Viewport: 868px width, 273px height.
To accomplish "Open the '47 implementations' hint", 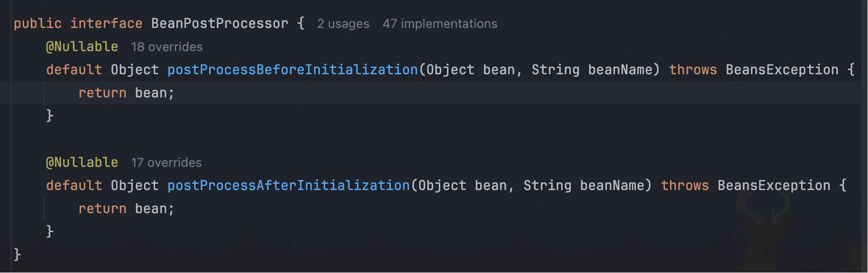I will [x=439, y=24].
